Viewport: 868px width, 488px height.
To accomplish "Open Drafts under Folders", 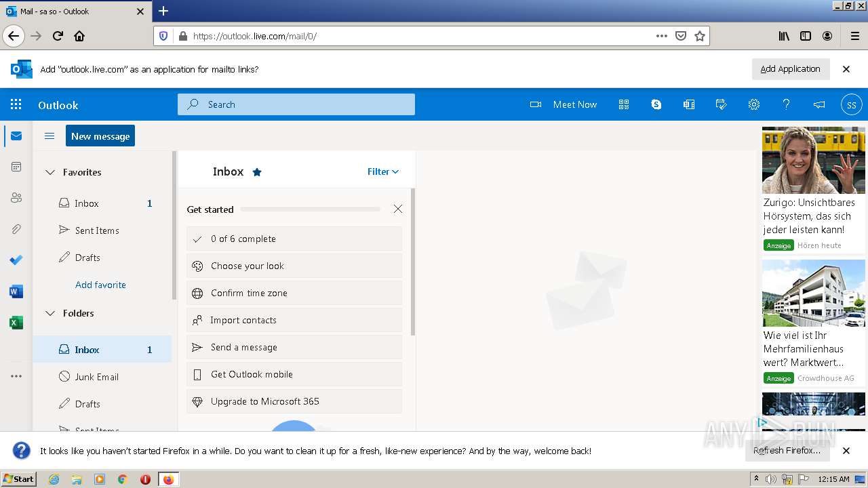I will coord(102,404).
